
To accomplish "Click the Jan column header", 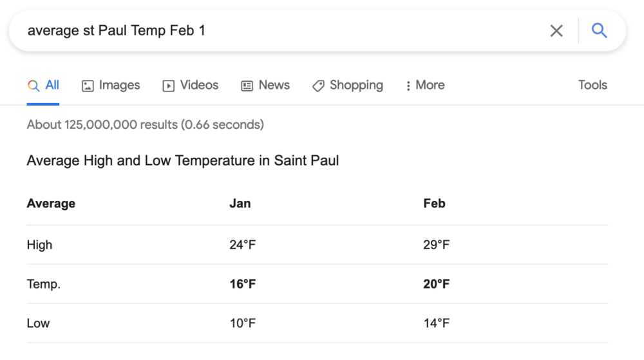I will click(x=240, y=204).
